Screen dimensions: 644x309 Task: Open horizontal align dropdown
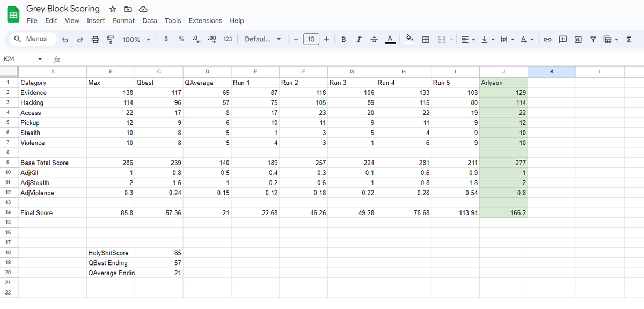point(468,39)
